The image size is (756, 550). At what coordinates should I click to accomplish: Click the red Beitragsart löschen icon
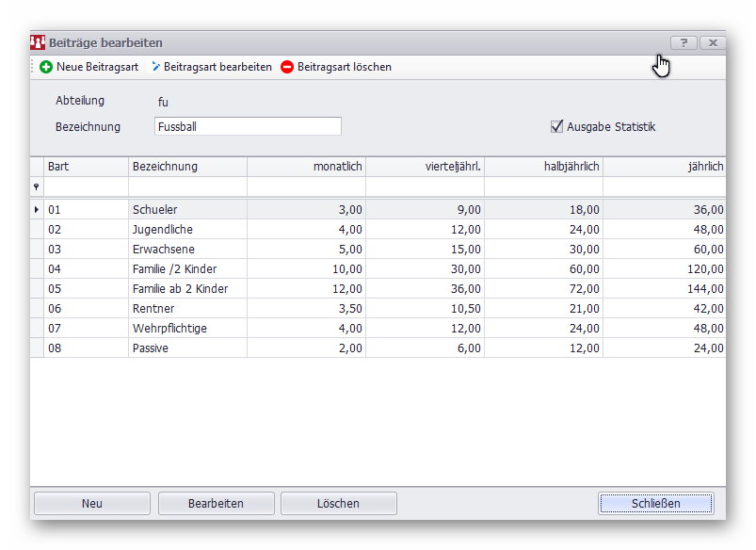[x=287, y=67]
